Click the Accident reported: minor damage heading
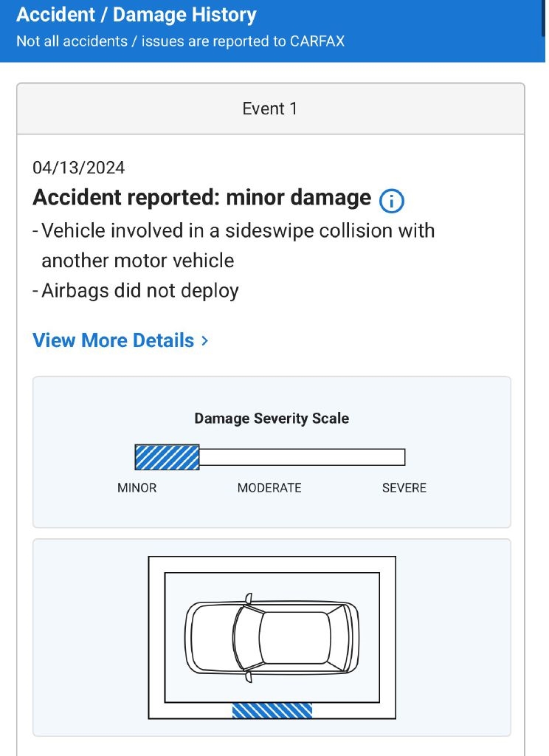Screen dimensions: 549x756 (x=201, y=198)
